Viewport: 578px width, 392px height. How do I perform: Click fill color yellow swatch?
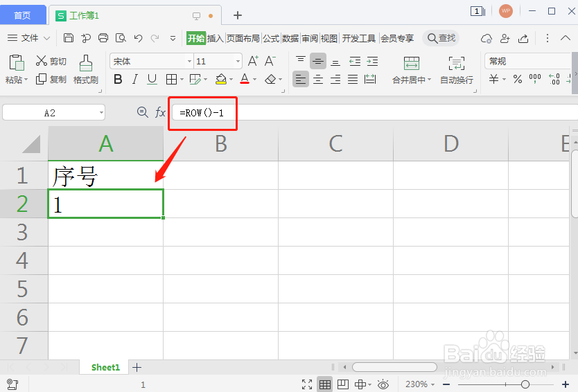221,79
